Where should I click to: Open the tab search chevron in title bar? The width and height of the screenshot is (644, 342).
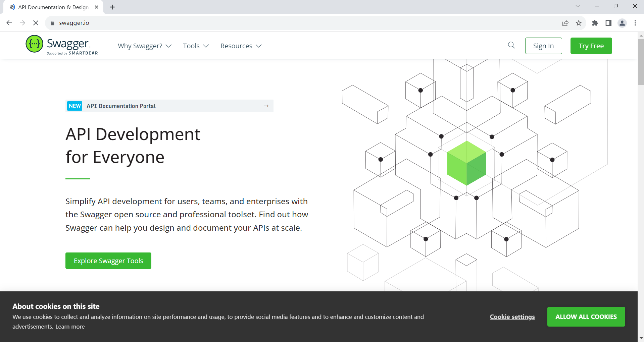(x=578, y=6)
